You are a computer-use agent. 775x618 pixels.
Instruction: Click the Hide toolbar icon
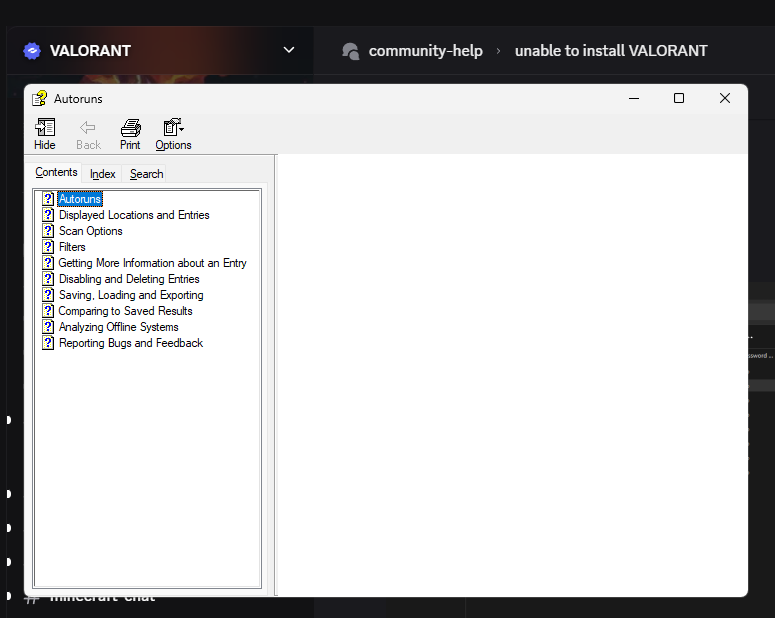click(44, 134)
